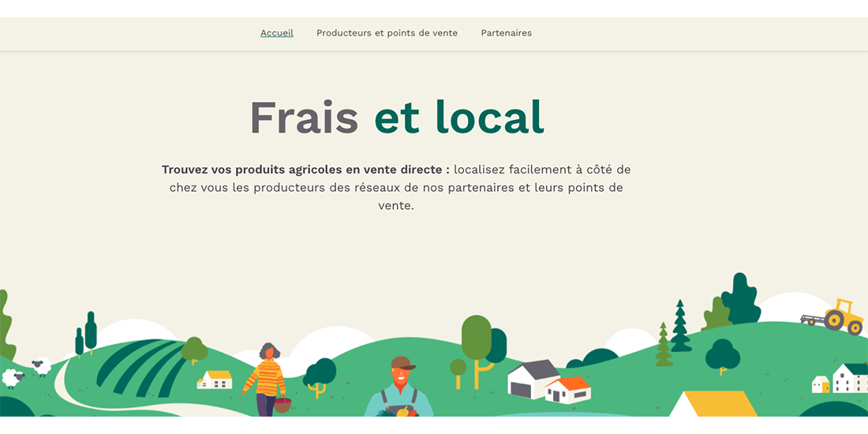Viewport: 868px width, 434px height.
Task: Open the Accueil navigation link
Action: [x=276, y=33]
